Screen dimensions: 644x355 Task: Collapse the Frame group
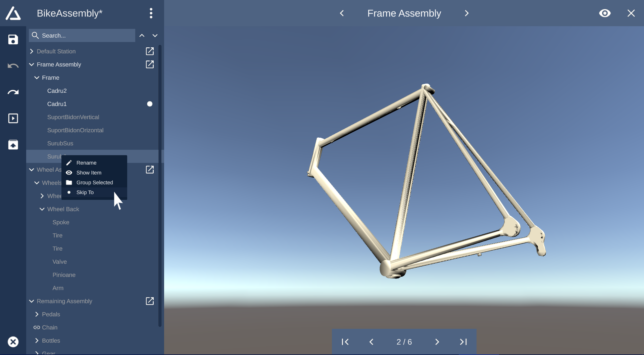pyautogui.click(x=37, y=78)
